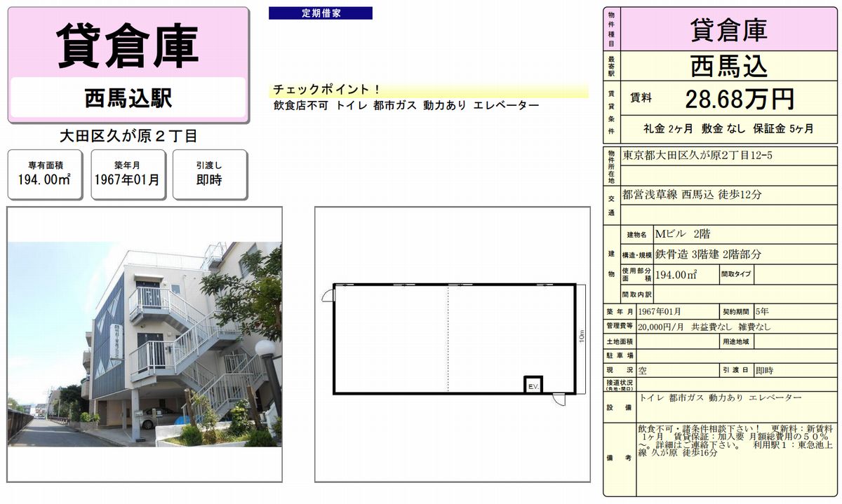Select the 西馬込駅 station box
This screenshot has height=504, width=842.
coord(128,98)
